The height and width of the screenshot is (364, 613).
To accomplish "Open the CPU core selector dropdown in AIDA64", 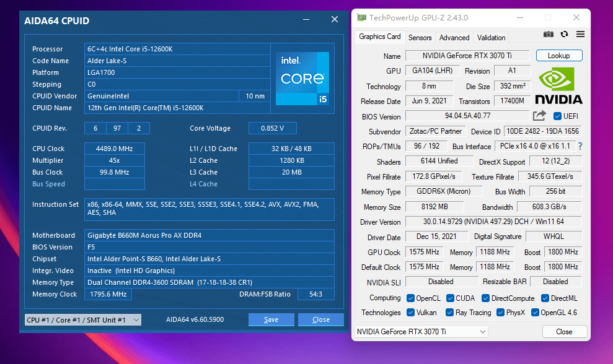I will pyautogui.click(x=82, y=320).
